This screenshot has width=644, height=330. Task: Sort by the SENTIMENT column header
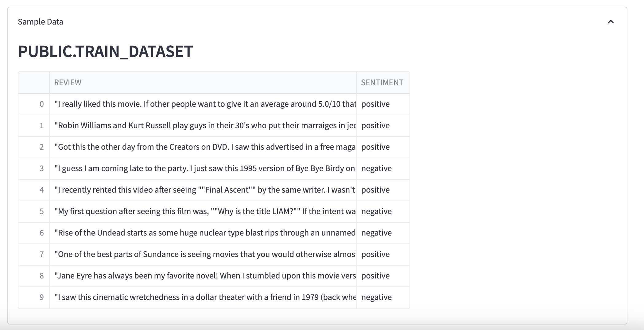pos(382,82)
